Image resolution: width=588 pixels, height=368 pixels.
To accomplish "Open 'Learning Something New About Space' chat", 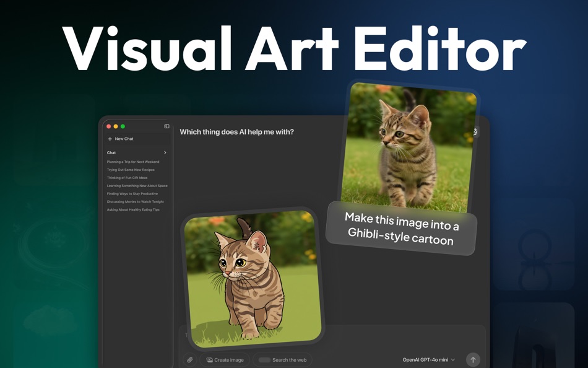I will (137, 185).
